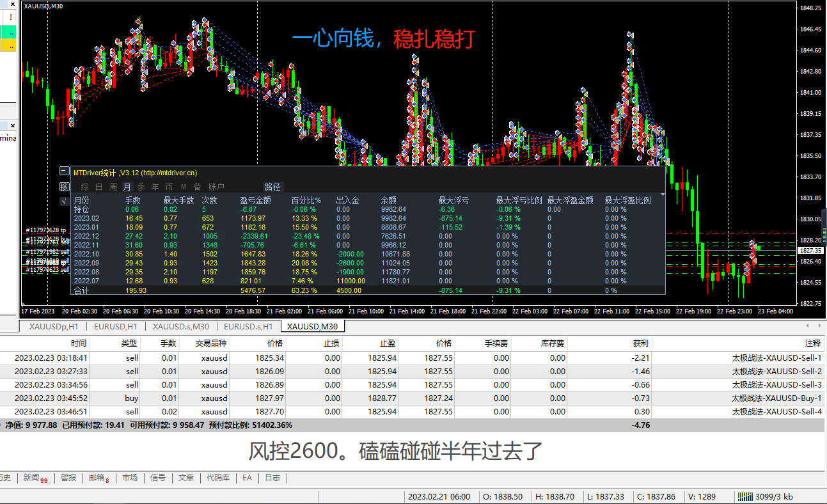
Task: Click the 路径 (Path) button in MTDriver panel
Action: point(273,186)
